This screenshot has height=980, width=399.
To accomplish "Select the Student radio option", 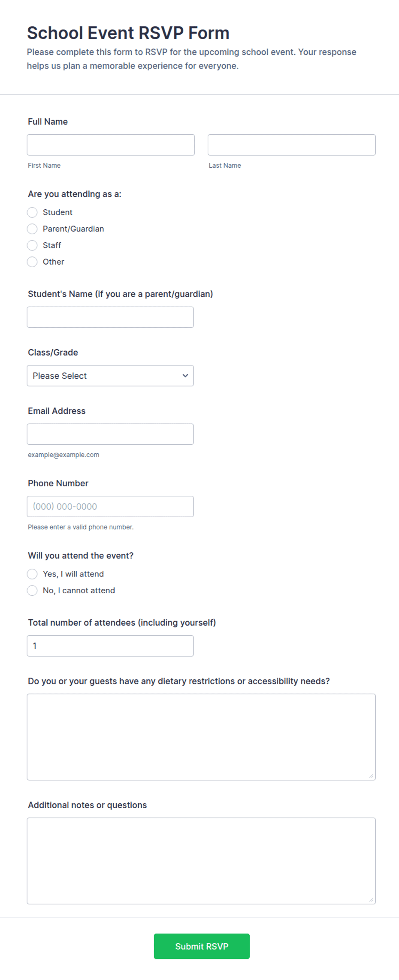I will click(x=32, y=212).
